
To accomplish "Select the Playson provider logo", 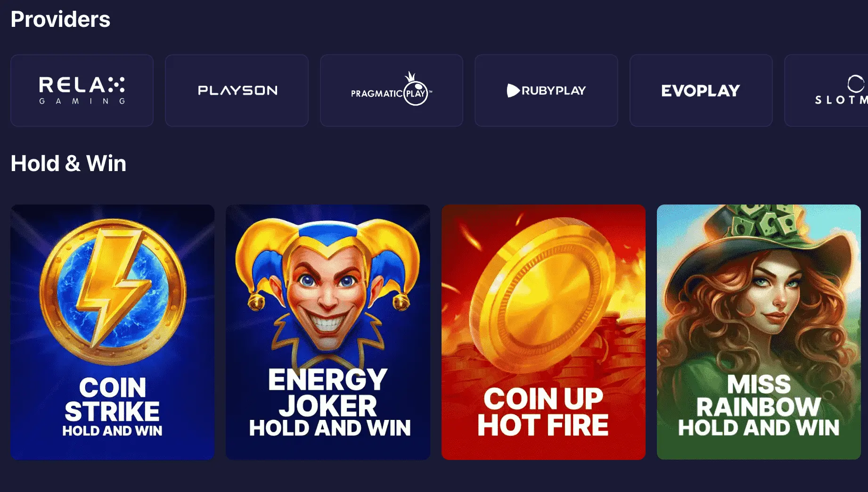I will [x=237, y=90].
